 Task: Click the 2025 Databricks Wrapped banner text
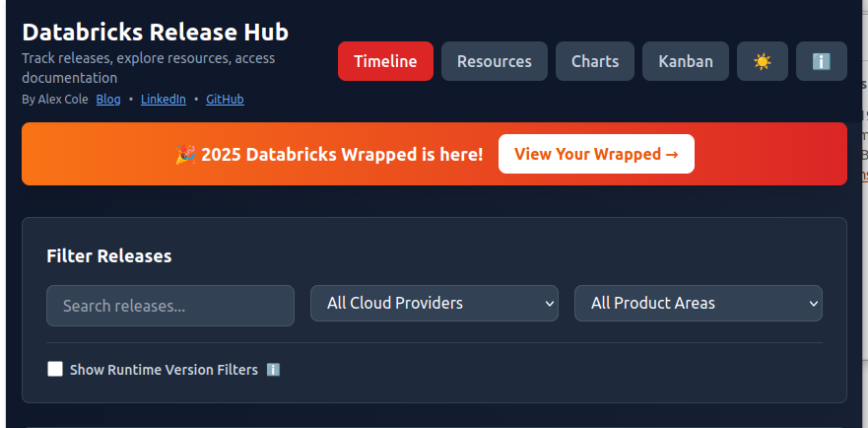pos(329,155)
